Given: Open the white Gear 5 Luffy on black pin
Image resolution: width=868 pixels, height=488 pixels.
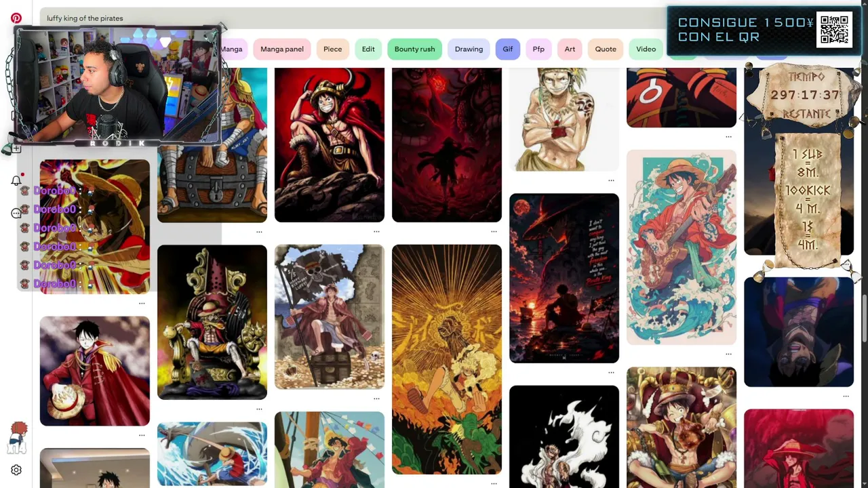Looking at the screenshot, I should [x=564, y=437].
